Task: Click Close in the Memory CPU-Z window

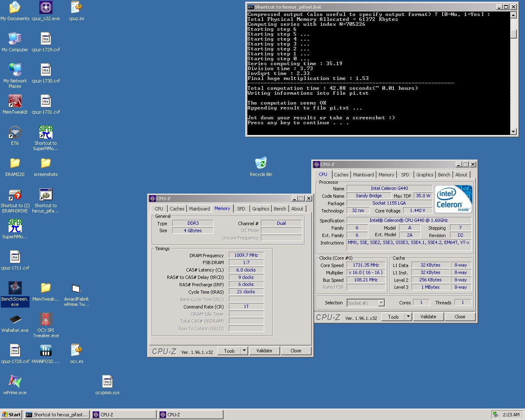Action: tap(296, 351)
